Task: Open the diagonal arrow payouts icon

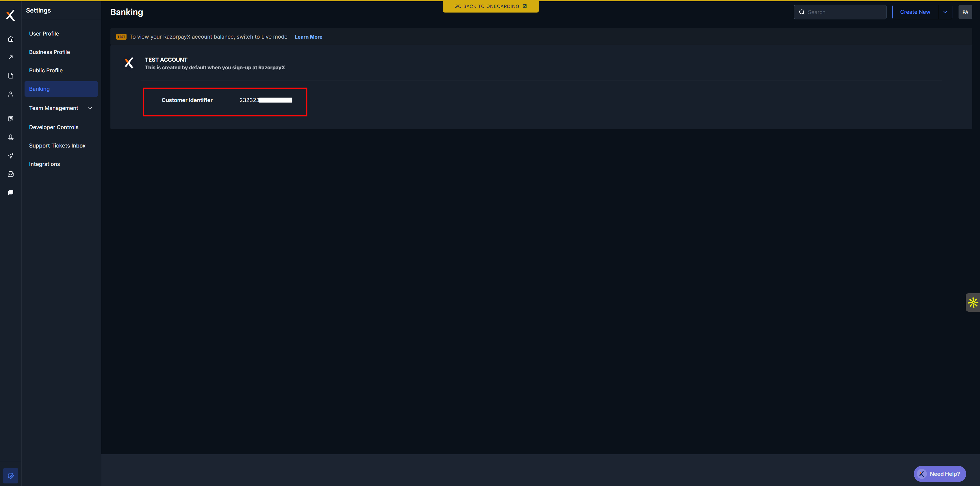Action: (11, 57)
